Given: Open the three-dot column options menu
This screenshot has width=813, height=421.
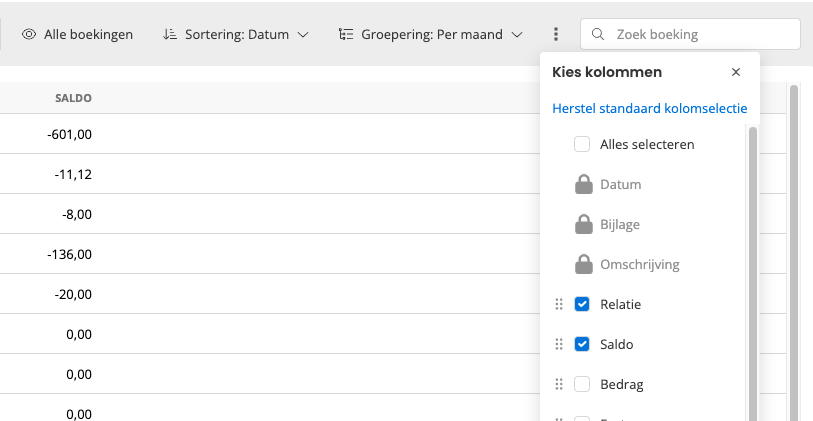Looking at the screenshot, I should pyautogui.click(x=556, y=34).
